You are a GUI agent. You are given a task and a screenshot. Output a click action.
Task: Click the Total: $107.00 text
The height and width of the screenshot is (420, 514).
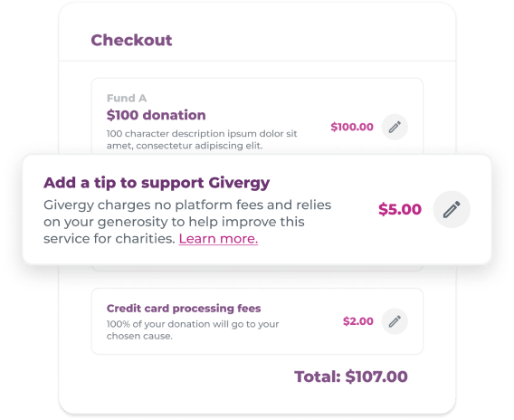point(351,377)
